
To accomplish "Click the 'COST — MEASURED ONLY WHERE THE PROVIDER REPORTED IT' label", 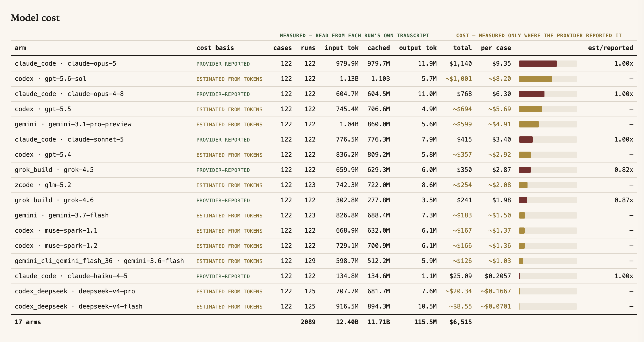I will 539,35.
